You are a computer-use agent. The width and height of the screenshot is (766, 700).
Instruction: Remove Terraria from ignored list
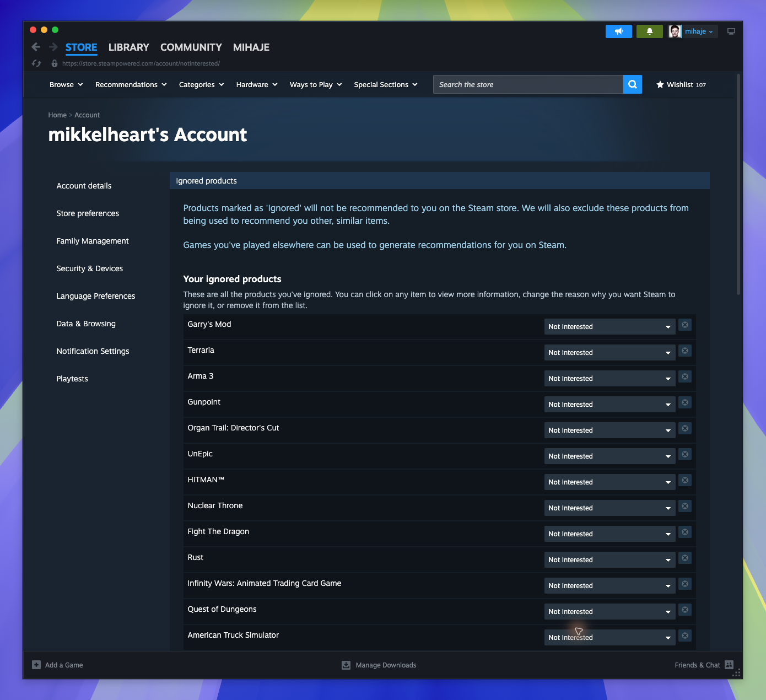685,351
